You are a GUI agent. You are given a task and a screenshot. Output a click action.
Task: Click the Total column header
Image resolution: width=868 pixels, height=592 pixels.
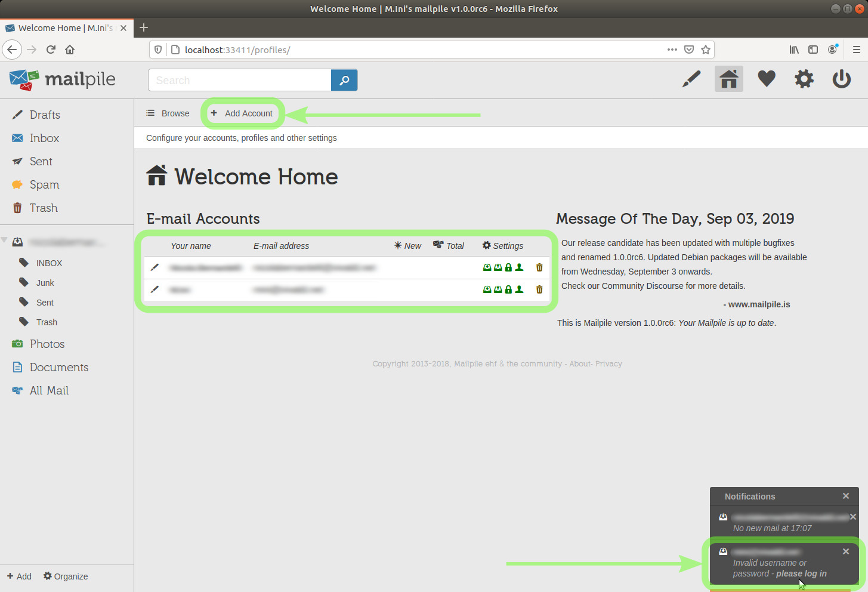click(x=449, y=246)
